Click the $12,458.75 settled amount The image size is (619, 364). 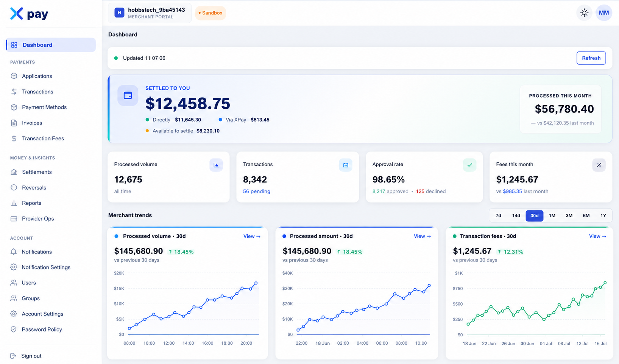click(188, 104)
